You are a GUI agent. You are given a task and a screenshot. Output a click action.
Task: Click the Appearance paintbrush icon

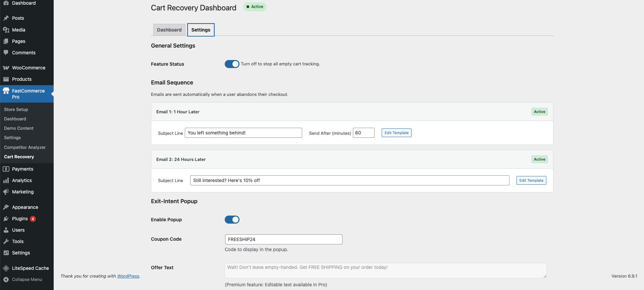(x=6, y=207)
